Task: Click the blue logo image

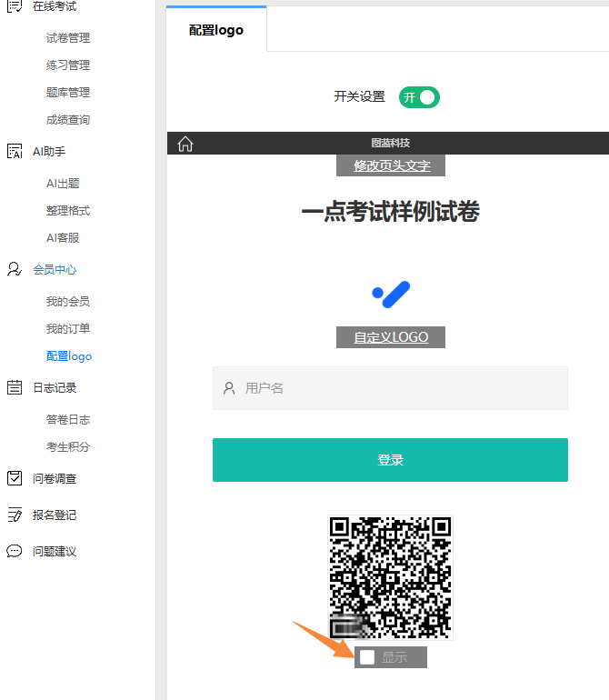Action: pos(391,295)
